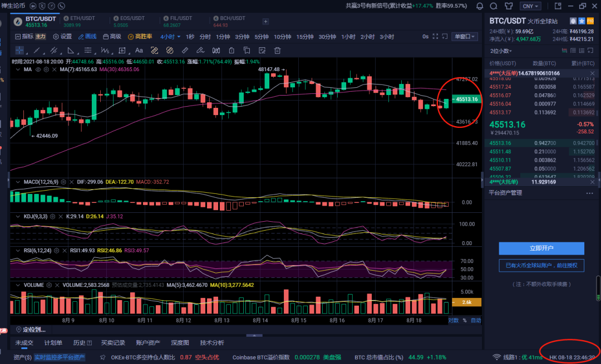Set a price alert with the bell icon beside BTC/USDT

point(573,21)
